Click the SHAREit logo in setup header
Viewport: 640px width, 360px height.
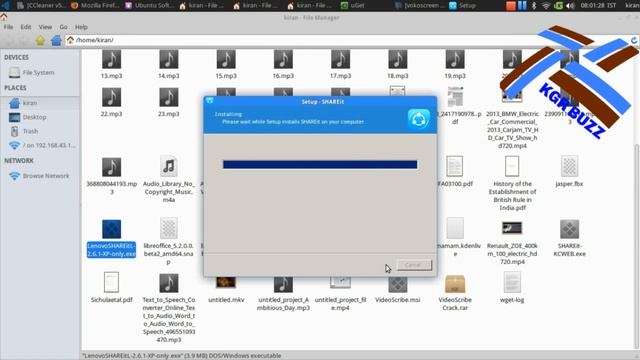tap(418, 119)
